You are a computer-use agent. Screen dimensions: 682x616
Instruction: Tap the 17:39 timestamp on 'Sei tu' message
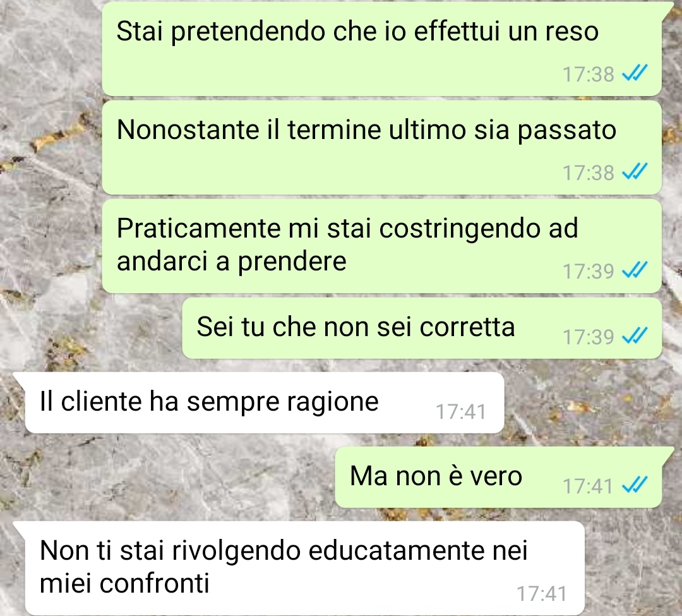pyautogui.click(x=588, y=337)
